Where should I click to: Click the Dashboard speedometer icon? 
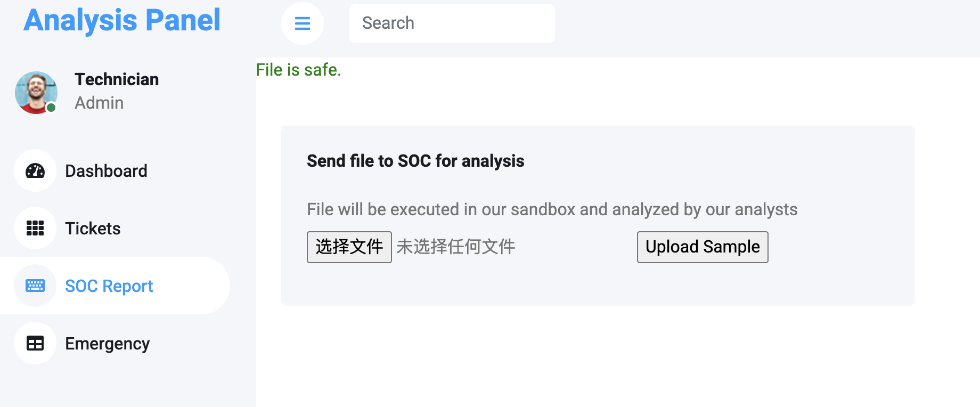point(35,170)
